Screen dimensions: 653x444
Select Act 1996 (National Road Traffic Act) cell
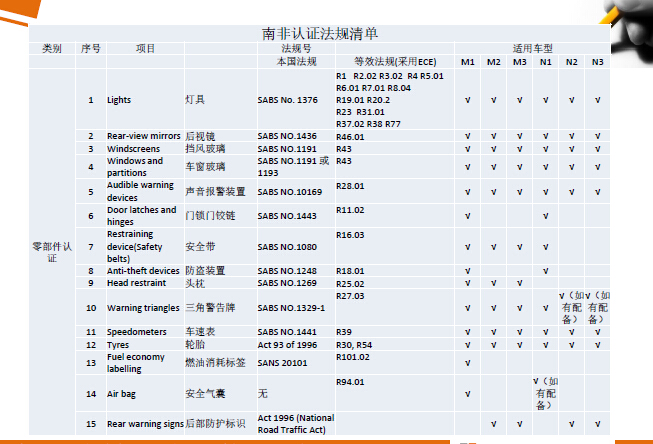click(296, 424)
